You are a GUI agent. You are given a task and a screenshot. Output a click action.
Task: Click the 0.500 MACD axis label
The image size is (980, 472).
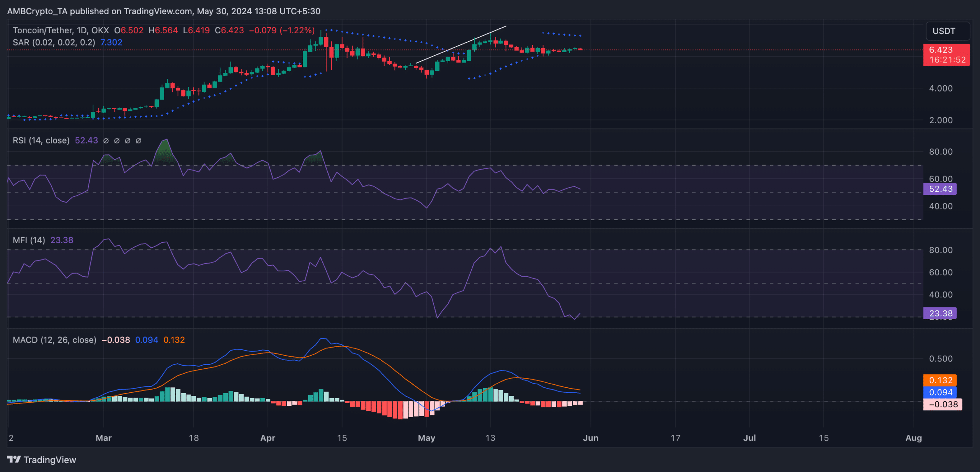tap(941, 359)
